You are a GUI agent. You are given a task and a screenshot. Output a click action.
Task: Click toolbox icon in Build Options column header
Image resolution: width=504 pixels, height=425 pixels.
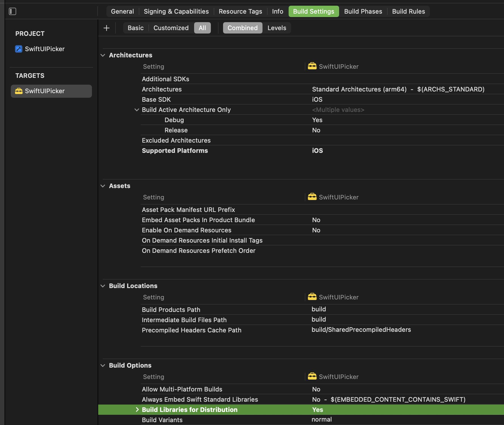point(312,376)
